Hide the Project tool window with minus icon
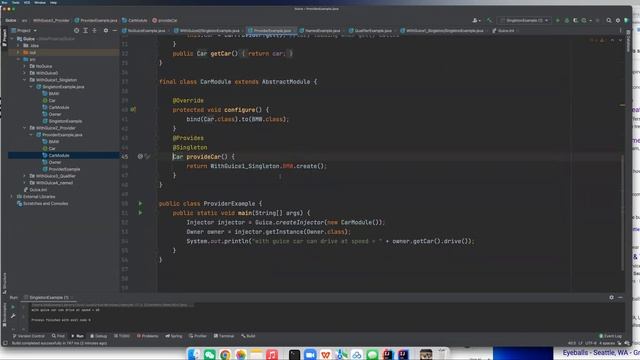Viewport: 640px width, 360px height. point(115,31)
